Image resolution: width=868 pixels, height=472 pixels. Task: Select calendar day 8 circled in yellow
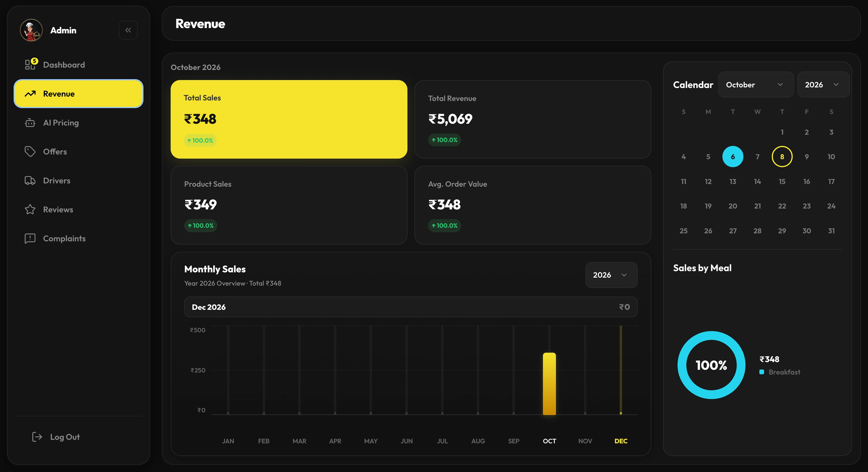coord(782,156)
